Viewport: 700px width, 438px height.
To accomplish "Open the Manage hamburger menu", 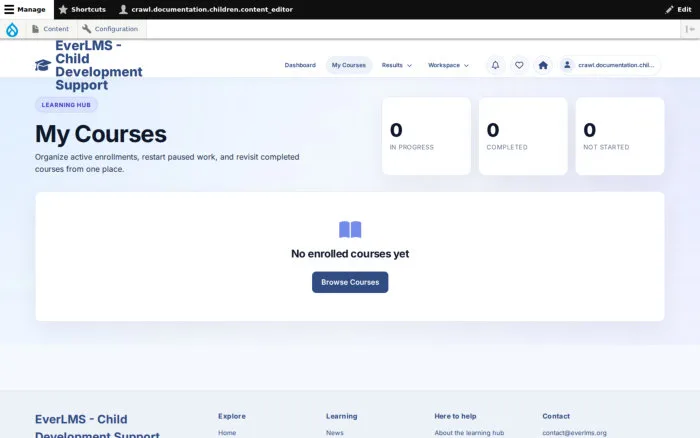I will coord(25,9).
